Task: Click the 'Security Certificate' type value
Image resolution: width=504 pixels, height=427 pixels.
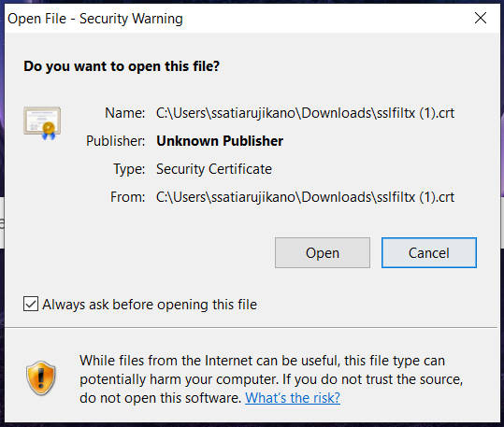Action: pyautogui.click(x=214, y=169)
